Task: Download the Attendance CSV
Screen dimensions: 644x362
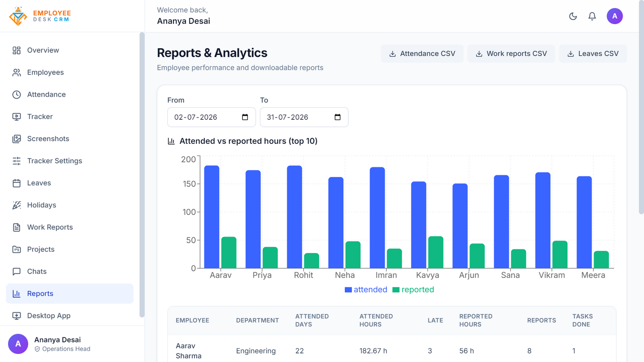Action: click(x=422, y=54)
